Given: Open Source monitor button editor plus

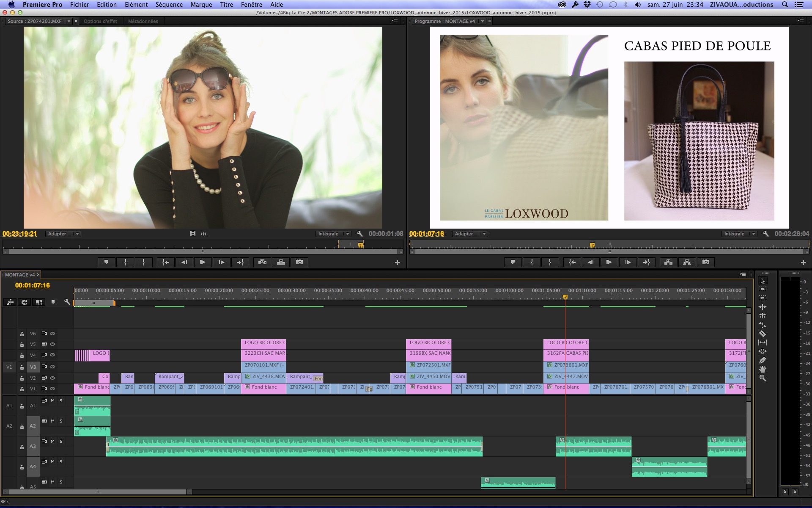Looking at the screenshot, I should pos(397,263).
